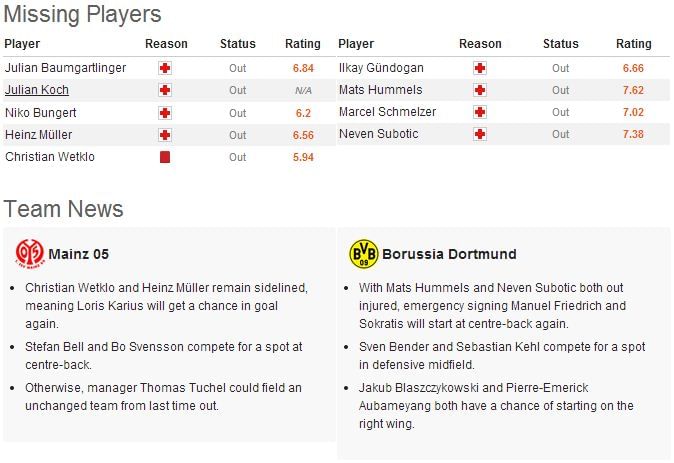Click Marcel Schmelzer's injury cross icon
Screen dimensions: 674x463
[480, 112]
